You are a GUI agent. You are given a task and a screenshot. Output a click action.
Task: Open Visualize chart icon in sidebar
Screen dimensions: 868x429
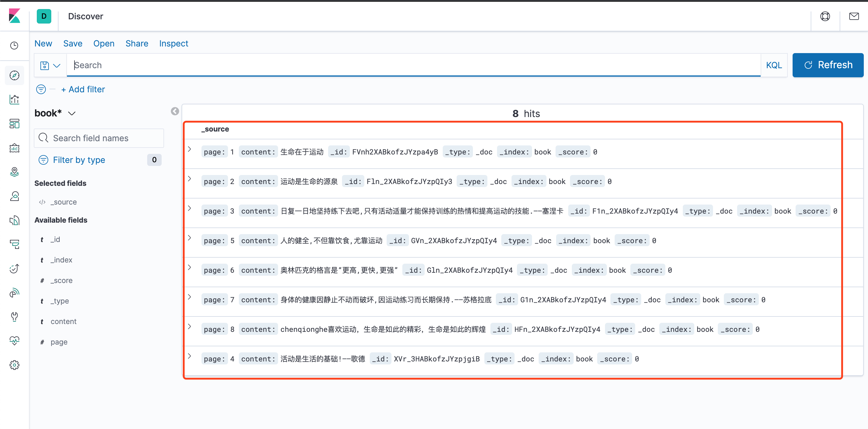coord(14,100)
